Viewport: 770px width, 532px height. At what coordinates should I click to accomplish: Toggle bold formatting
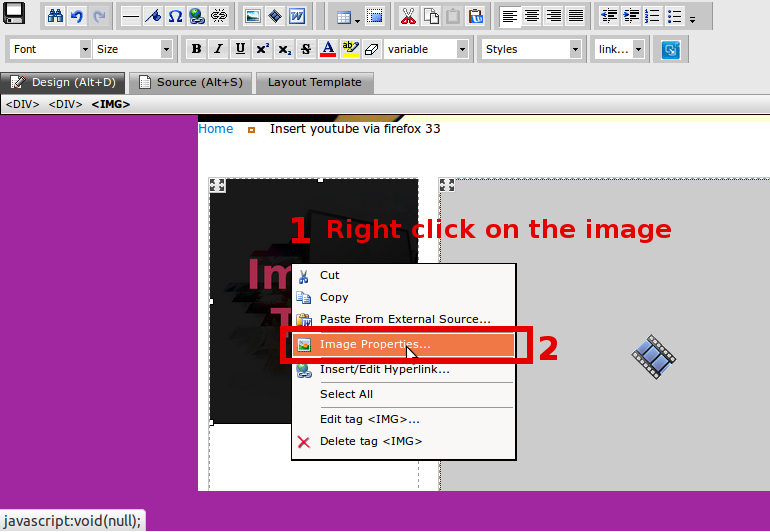[x=196, y=49]
